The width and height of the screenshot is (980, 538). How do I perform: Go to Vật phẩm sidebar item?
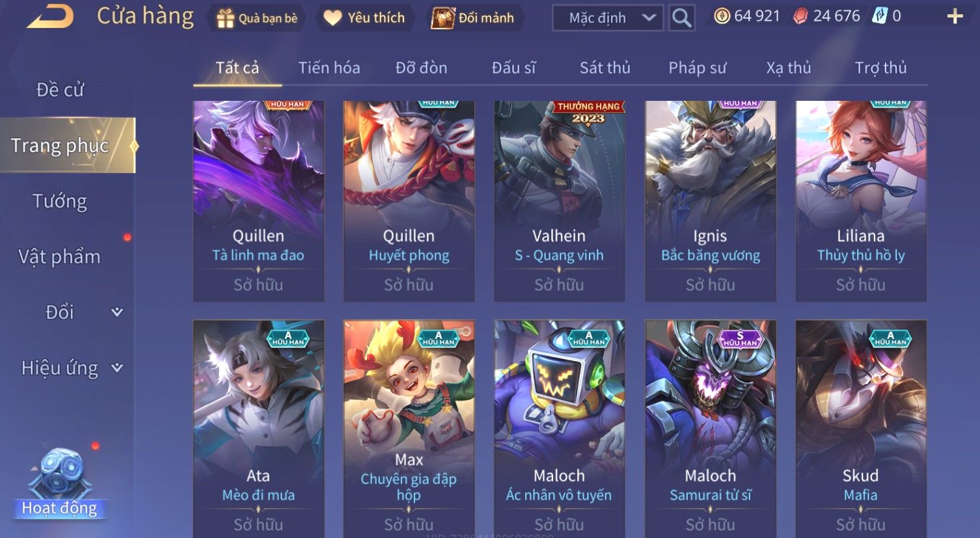60,256
